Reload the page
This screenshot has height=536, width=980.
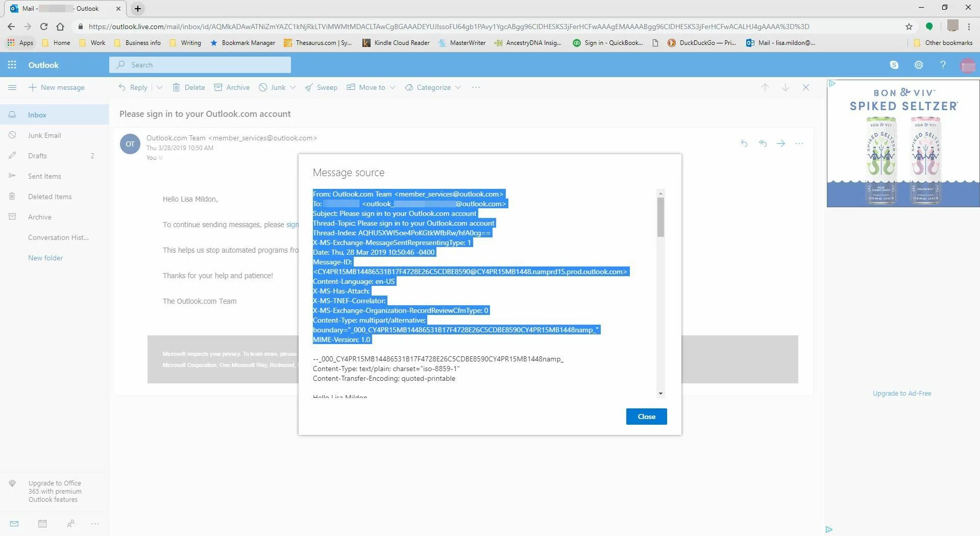point(44,27)
